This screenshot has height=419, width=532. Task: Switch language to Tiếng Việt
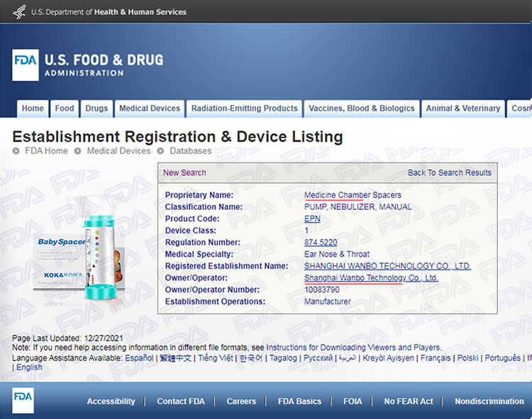click(x=216, y=357)
